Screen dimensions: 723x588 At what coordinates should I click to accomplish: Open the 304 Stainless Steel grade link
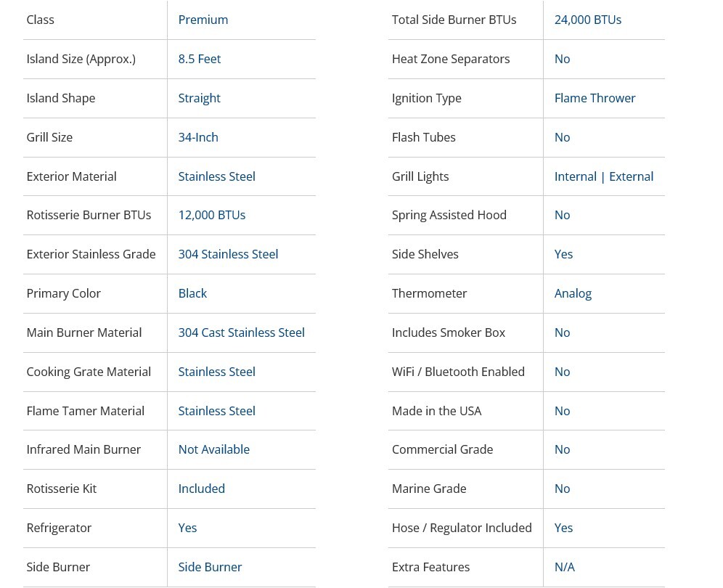(228, 254)
